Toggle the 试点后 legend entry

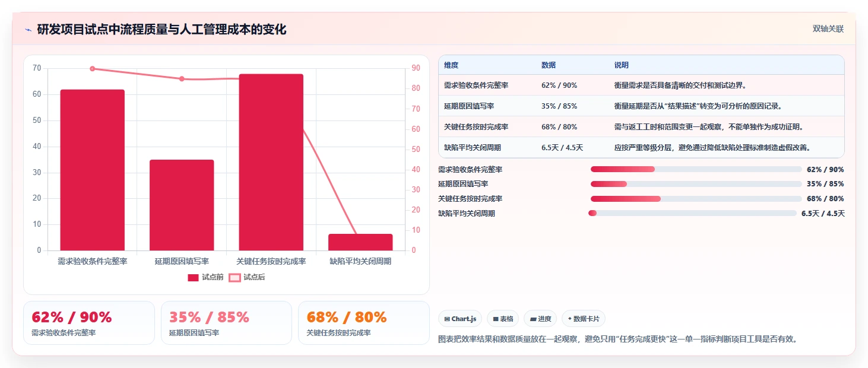click(x=247, y=277)
